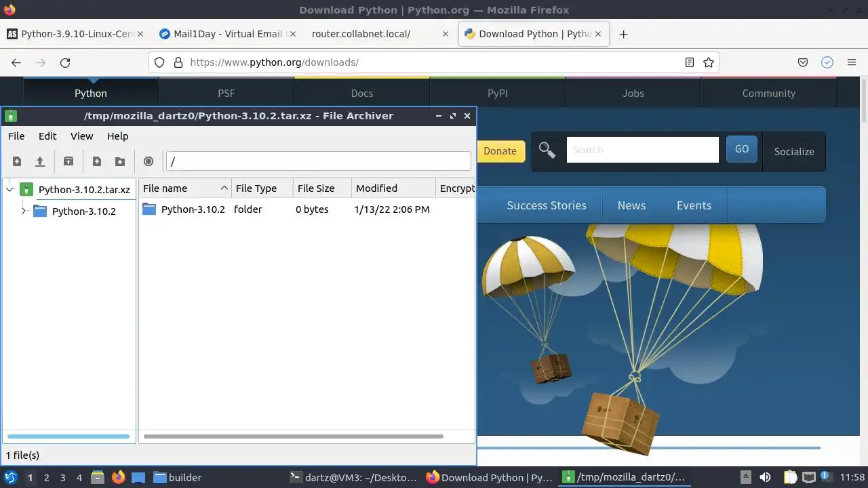Click the file list horizontal scrollbar
This screenshot has height=488, width=868.
pos(294,436)
